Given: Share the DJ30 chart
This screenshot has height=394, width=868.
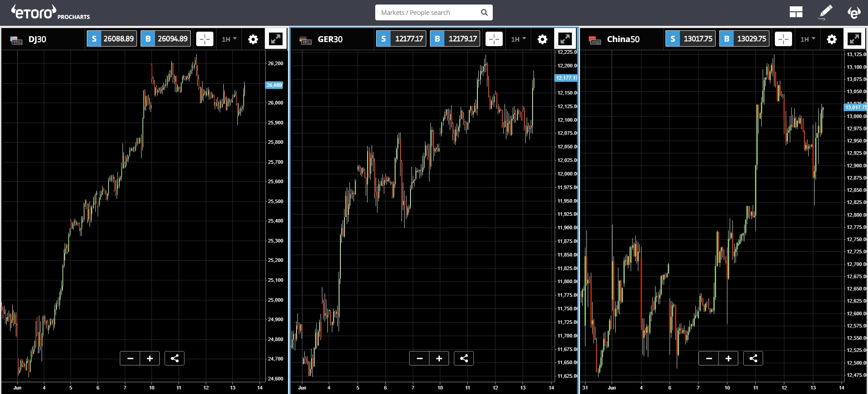Looking at the screenshot, I should point(175,358).
